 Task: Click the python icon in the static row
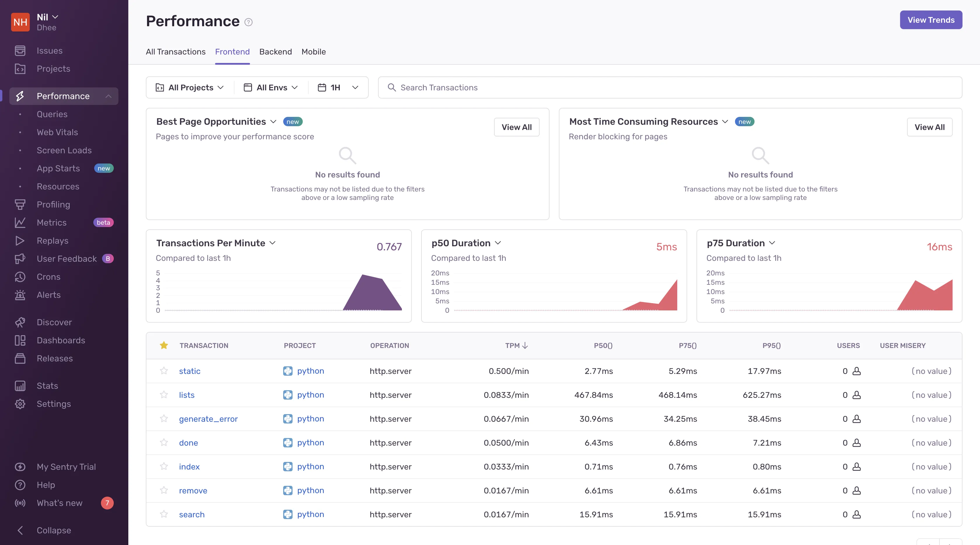point(288,371)
